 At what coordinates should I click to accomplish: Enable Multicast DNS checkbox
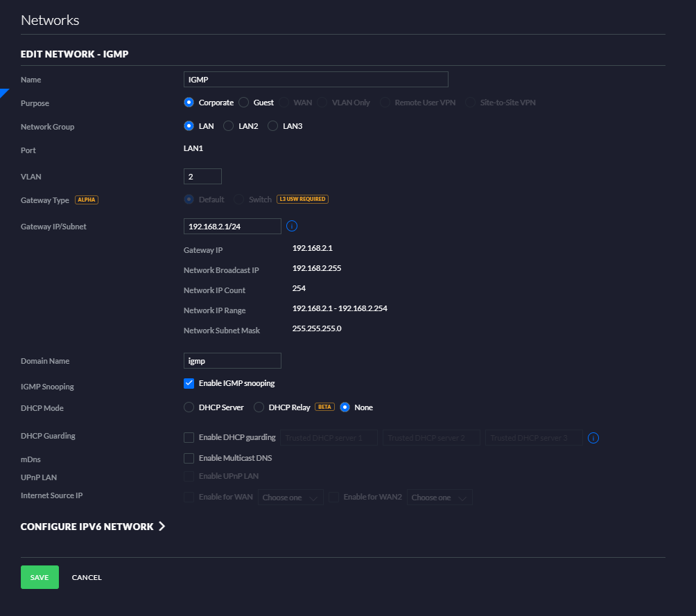point(189,458)
